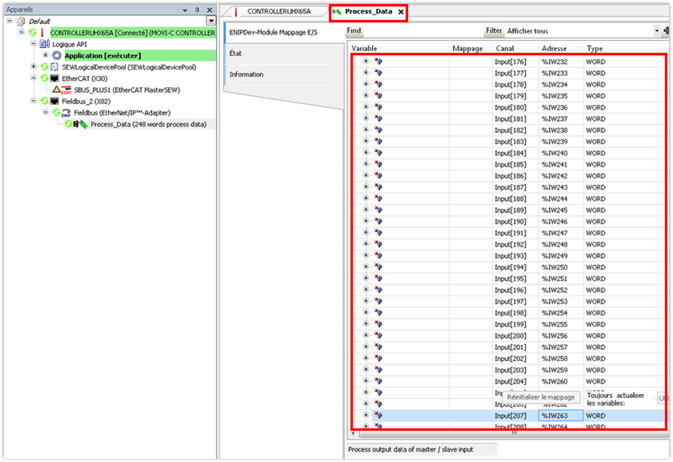Viewport: 673px width, 462px height.
Task: Click the CONTROLLERUHX65A red device icon in tree
Action: [x=44, y=33]
